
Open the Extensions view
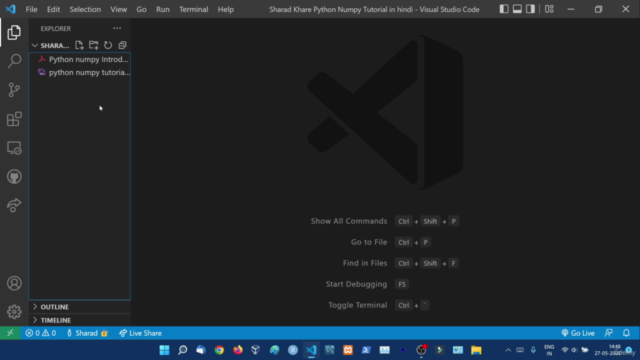click(14, 119)
